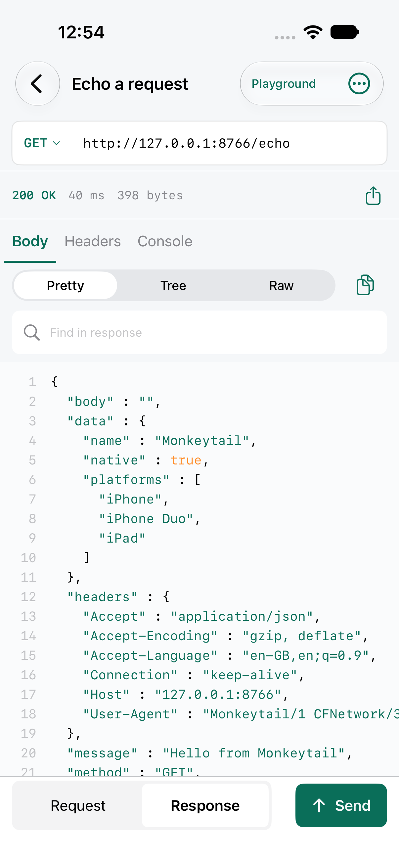Tap the status bar clock 12:54
The image size is (399, 868).
coord(81,32)
